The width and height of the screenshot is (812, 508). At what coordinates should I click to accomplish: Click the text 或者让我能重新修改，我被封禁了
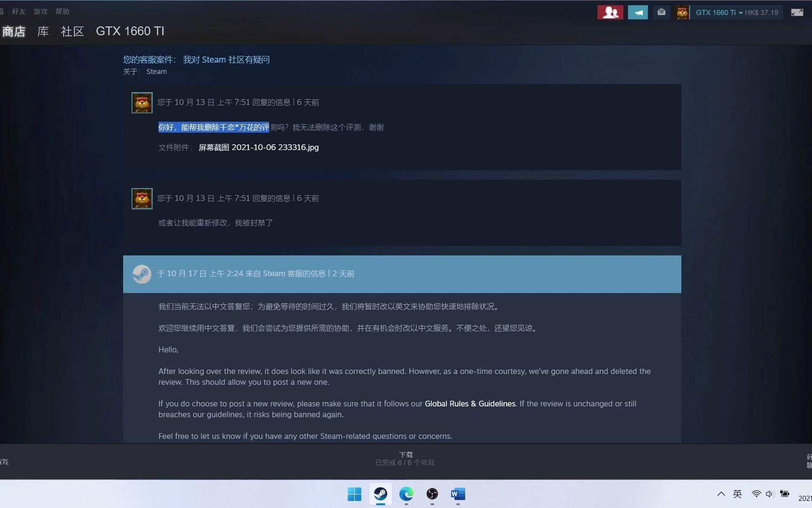(x=216, y=223)
